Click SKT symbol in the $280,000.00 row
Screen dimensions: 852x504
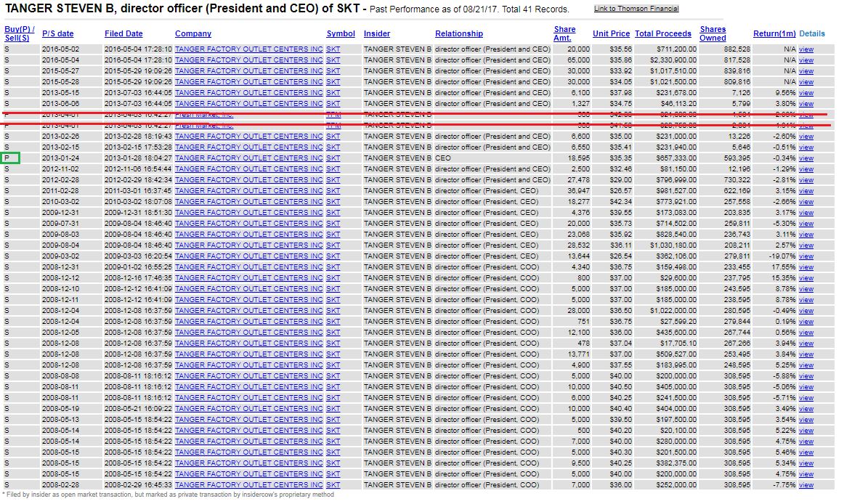coord(333,441)
